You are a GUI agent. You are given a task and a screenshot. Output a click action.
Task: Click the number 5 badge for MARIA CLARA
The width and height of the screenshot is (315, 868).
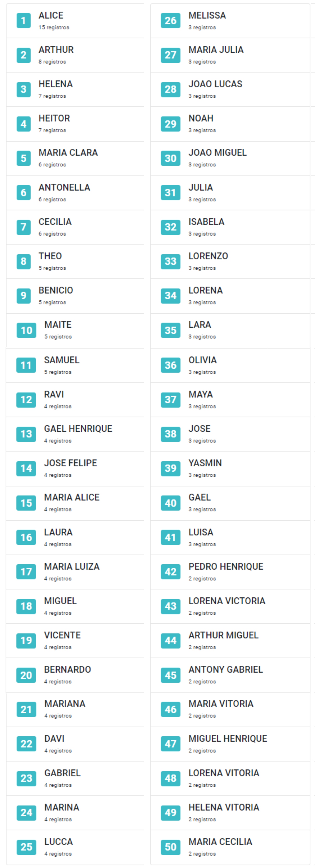[24, 158]
